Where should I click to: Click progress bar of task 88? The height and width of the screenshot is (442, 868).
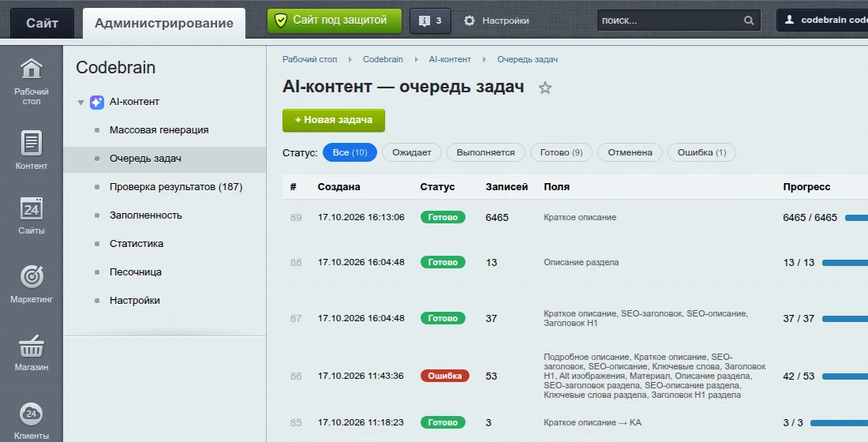click(x=845, y=263)
